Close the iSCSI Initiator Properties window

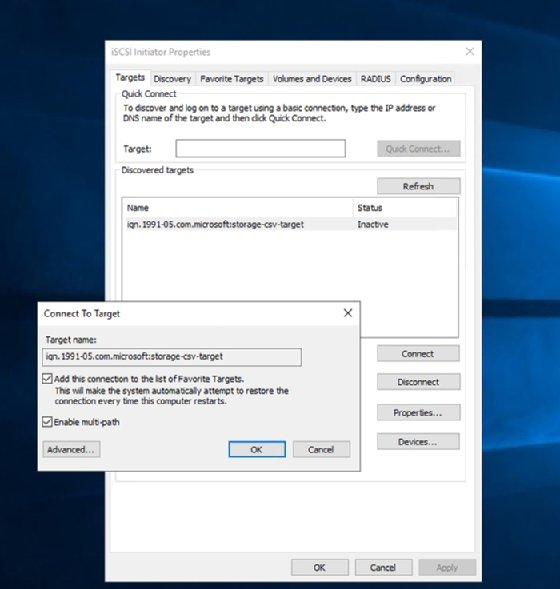point(470,51)
